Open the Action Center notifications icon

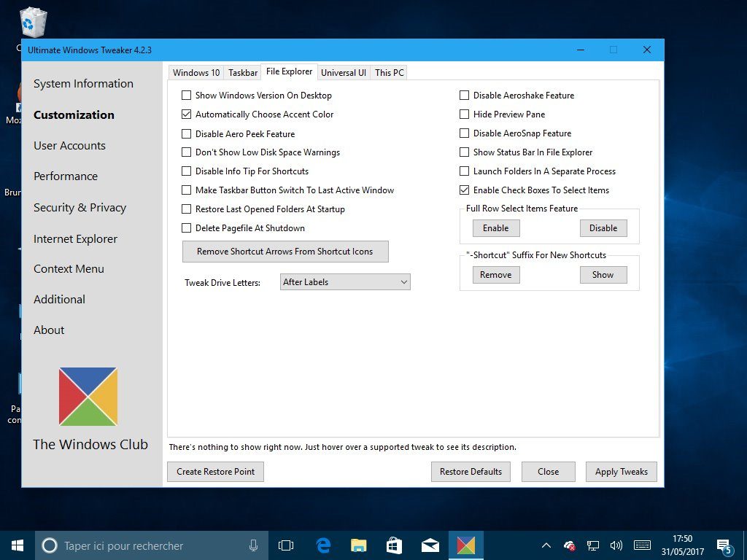pyautogui.click(x=724, y=547)
